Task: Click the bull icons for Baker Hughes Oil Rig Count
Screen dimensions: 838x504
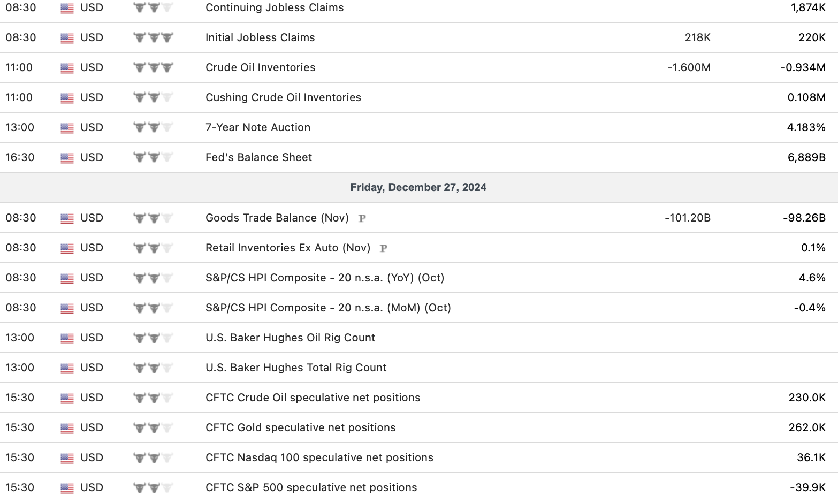Action: (153, 338)
